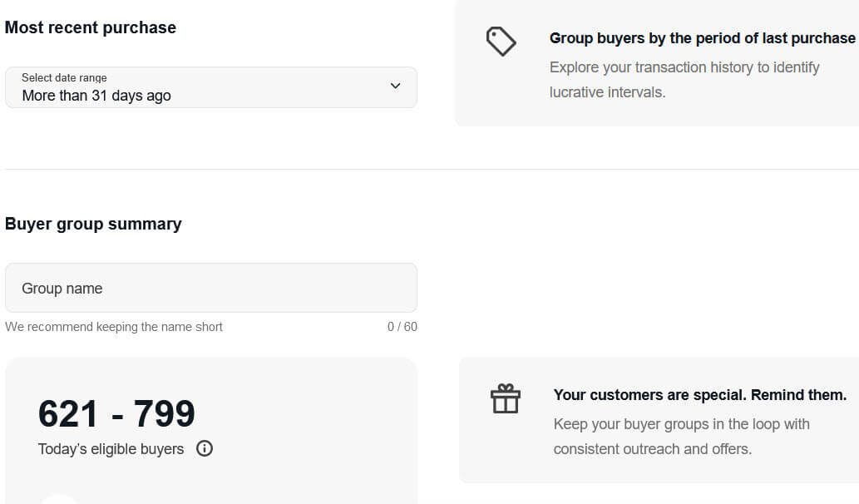Click the "Most recent purchase" heading
The height and width of the screenshot is (504, 859).
91,27
